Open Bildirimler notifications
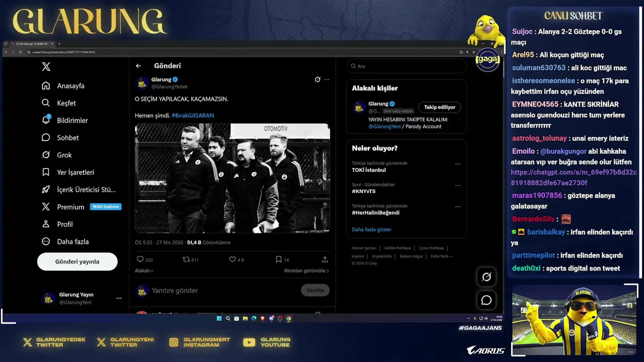The image size is (644, 362). (x=65, y=121)
